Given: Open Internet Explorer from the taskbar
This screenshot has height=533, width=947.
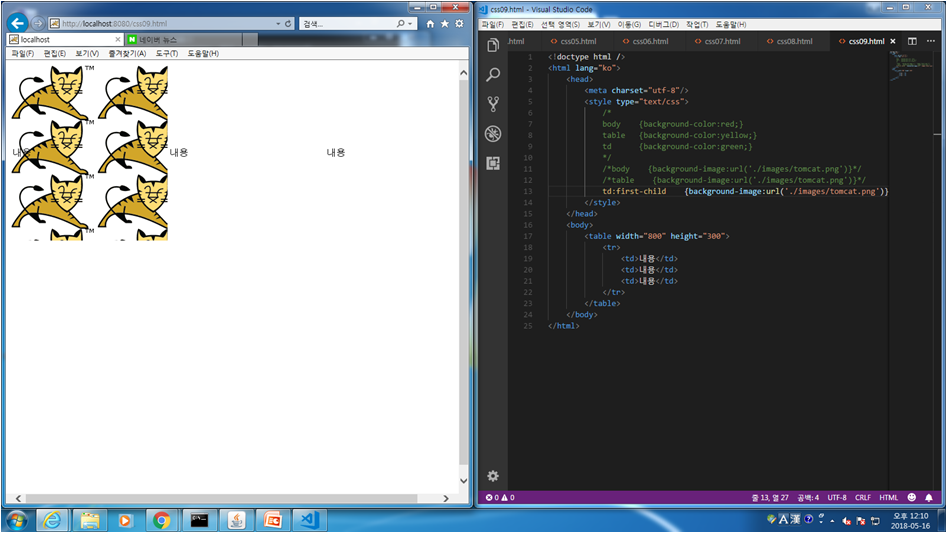Looking at the screenshot, I should pos(53,520).
